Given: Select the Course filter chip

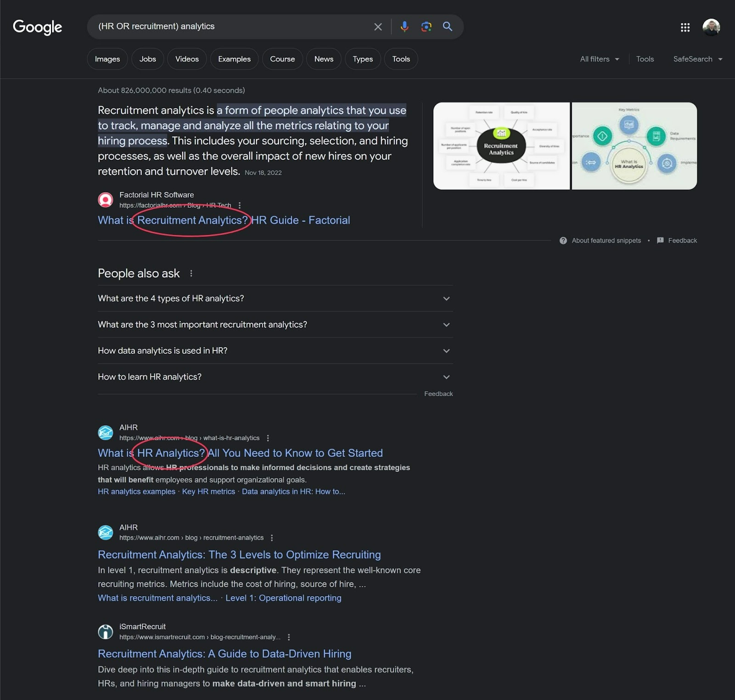Looking at the screenshot, I should [x=283, y=59].
